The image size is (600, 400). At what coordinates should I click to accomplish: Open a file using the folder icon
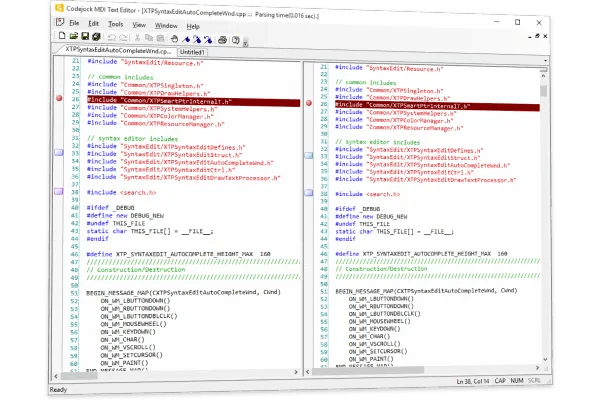(73, 36)
